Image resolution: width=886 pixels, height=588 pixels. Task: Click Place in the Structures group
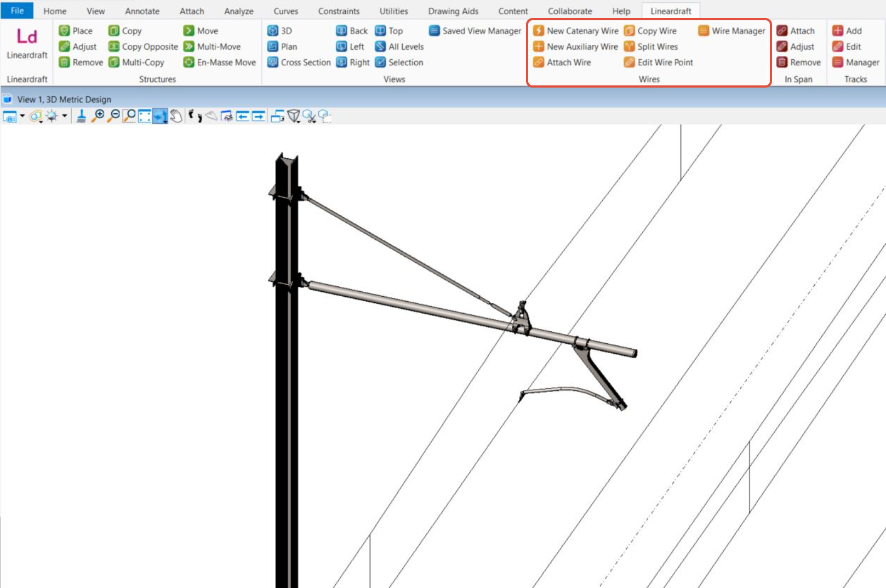tap(76, 31)
